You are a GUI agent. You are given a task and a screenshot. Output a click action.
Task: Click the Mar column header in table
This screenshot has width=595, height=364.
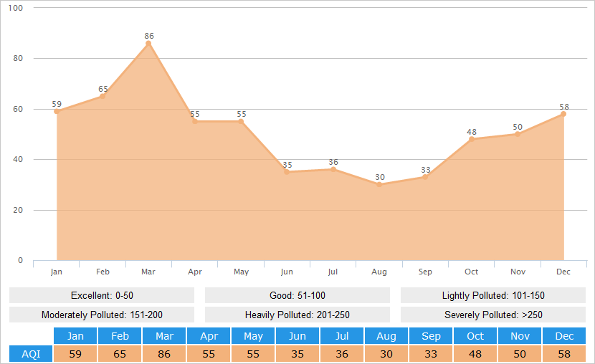pyautogui.click(x=164, y=336)
